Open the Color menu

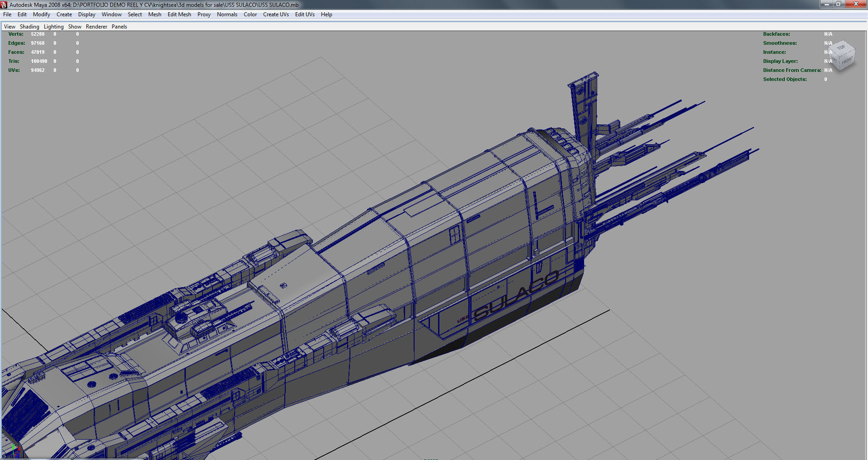coord(250,14)
